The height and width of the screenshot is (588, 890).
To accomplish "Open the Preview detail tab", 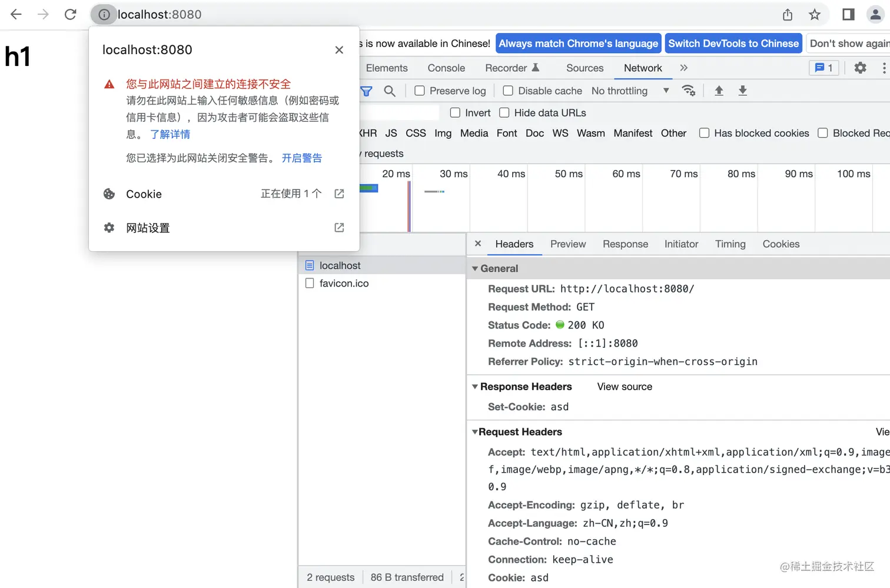I will click(568, 244).
